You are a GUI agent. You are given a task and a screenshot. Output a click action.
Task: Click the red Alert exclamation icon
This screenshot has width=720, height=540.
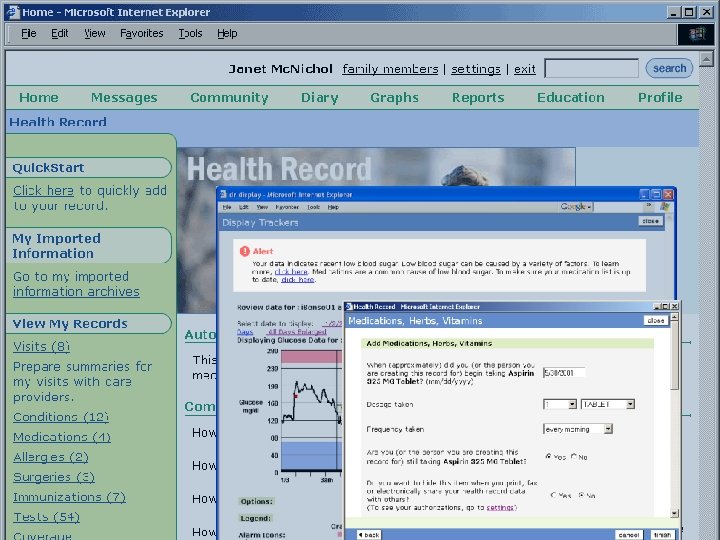245,251
